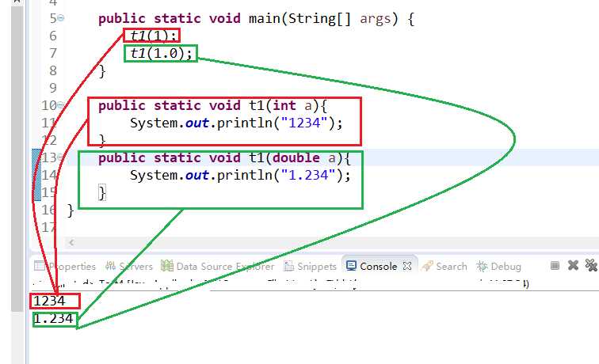Switch to the Snippets tab
Screen dimensions: 599x364
[311, 266]
